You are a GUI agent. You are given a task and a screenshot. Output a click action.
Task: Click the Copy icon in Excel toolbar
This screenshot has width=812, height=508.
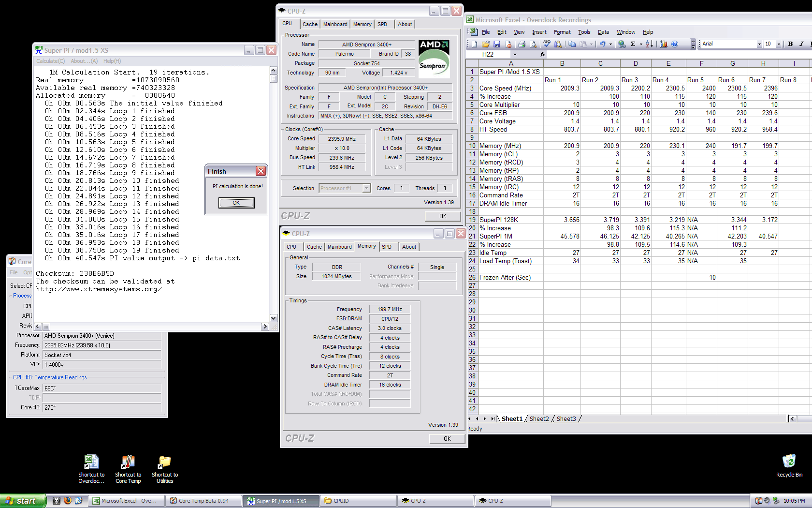click(572, 44)
